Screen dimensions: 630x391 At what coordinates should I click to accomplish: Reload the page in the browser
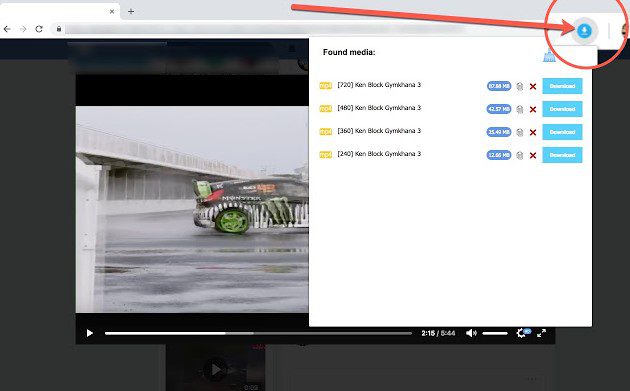pos(39,29)
